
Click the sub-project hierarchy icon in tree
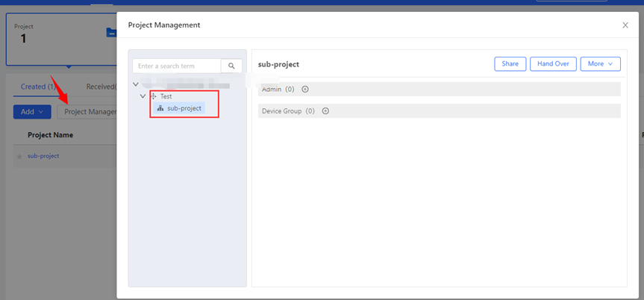160,108
